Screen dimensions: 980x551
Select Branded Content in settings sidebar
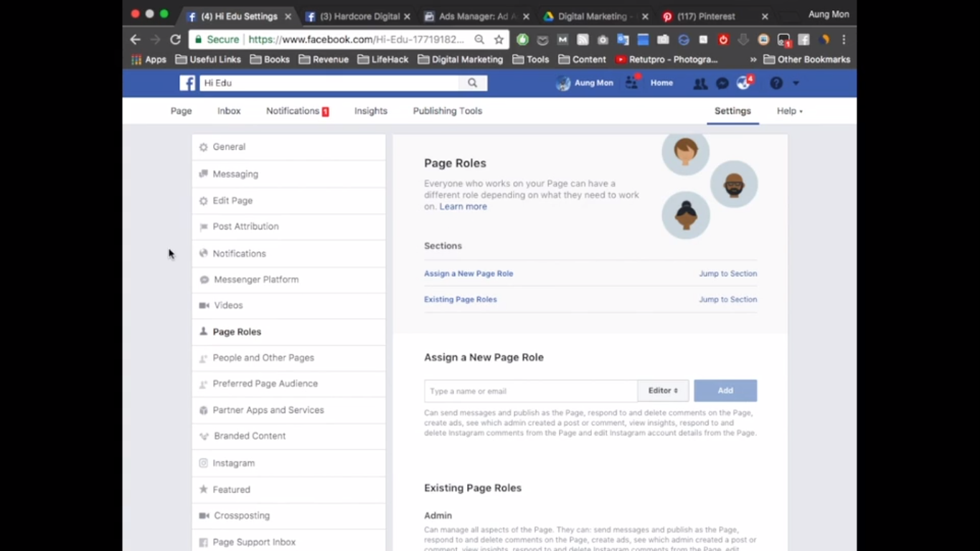pyautogui.click(x=288, y=436)
